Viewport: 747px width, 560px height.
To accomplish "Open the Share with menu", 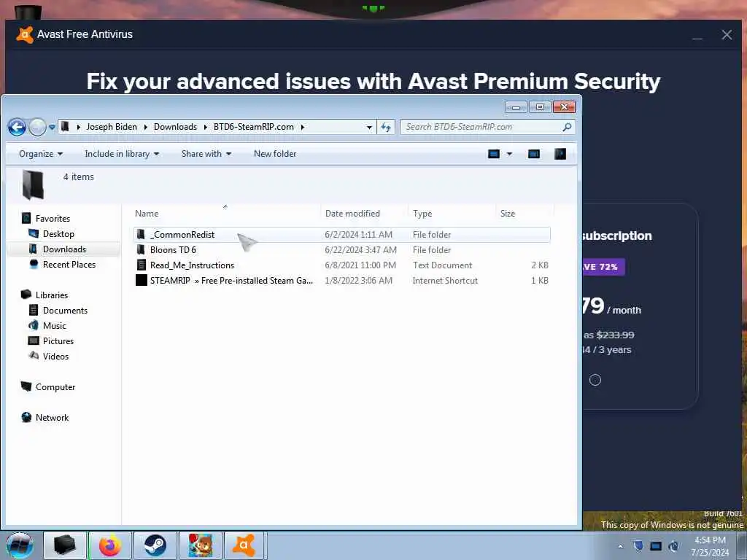I will tap(206, 154).
